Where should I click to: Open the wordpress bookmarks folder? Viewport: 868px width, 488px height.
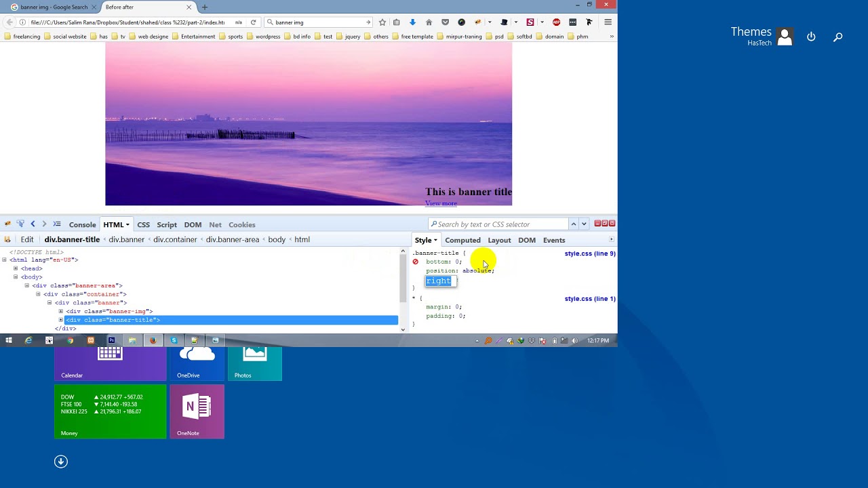coord(263,37)
